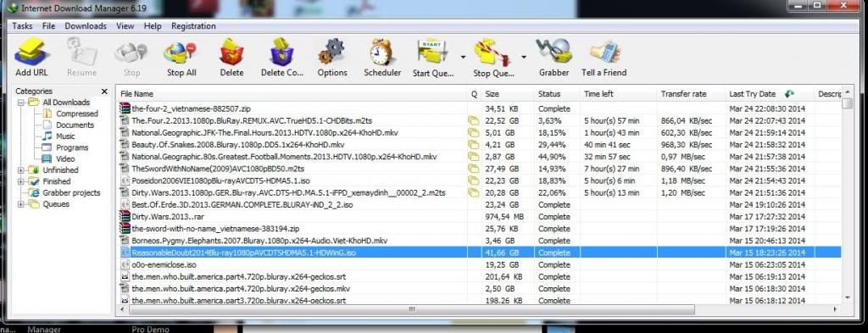Select highlighted ReasonableDoubt2014 iso row
This screenshot has width=868, height=333.
pos(480,253)
